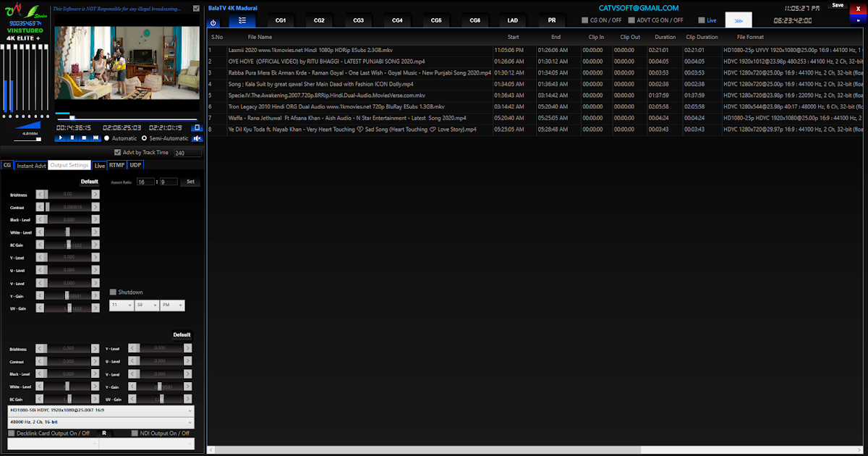868x456 pixels.
Task: Click the video seek bar
Action: pos(126,119)
